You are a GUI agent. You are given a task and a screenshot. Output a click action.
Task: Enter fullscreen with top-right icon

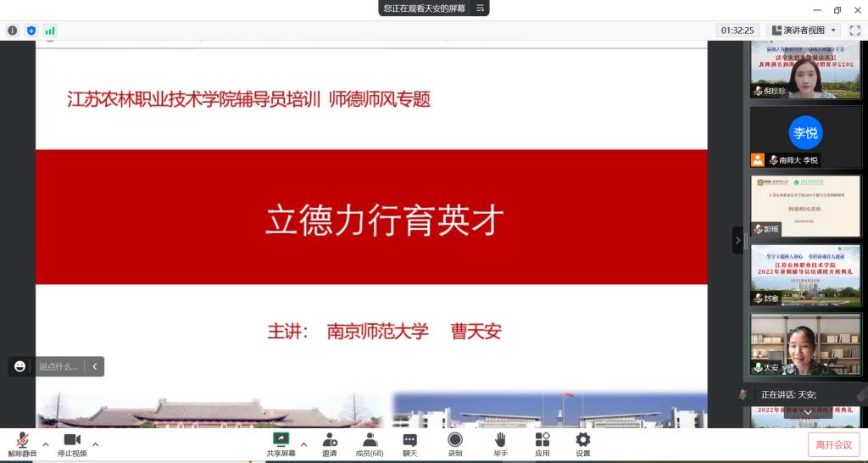point(854,31)
